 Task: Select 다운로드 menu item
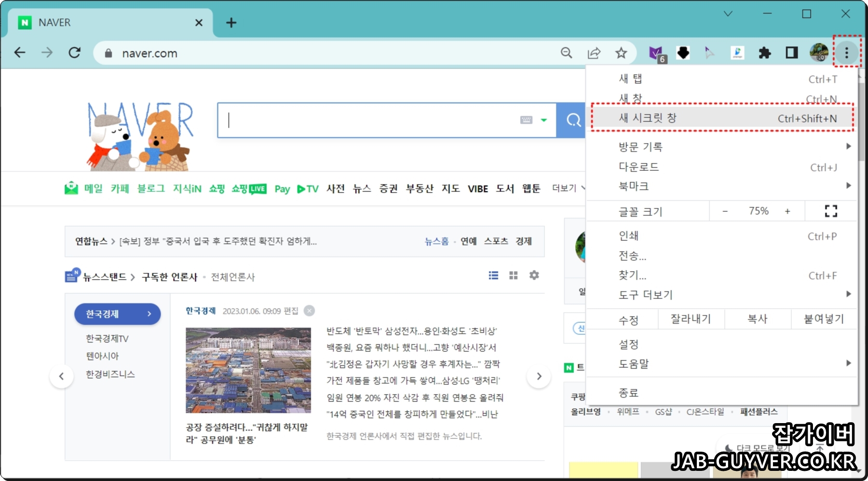(722, 167)
